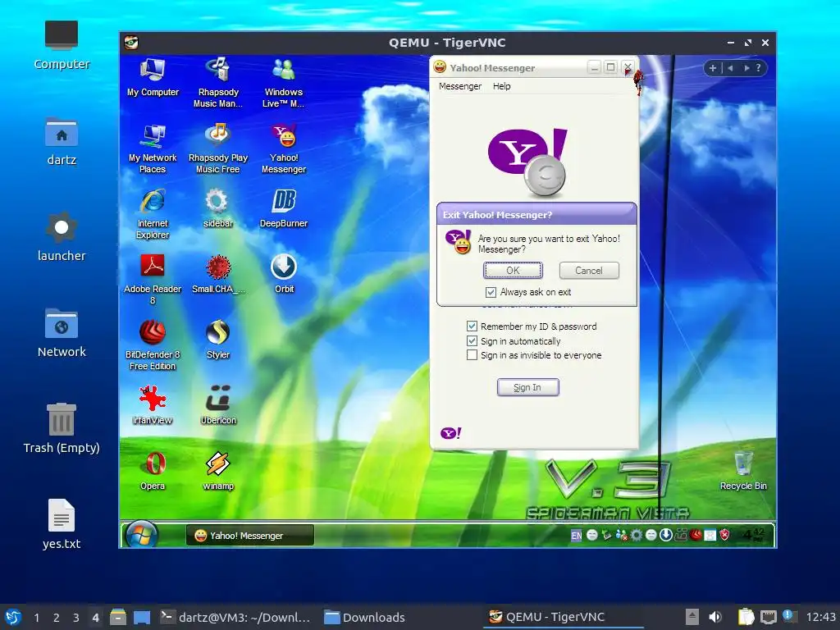This screenshot has height=630, width=840.
Task: Open Winamp desktop shortcut
Action: (218, 471)
